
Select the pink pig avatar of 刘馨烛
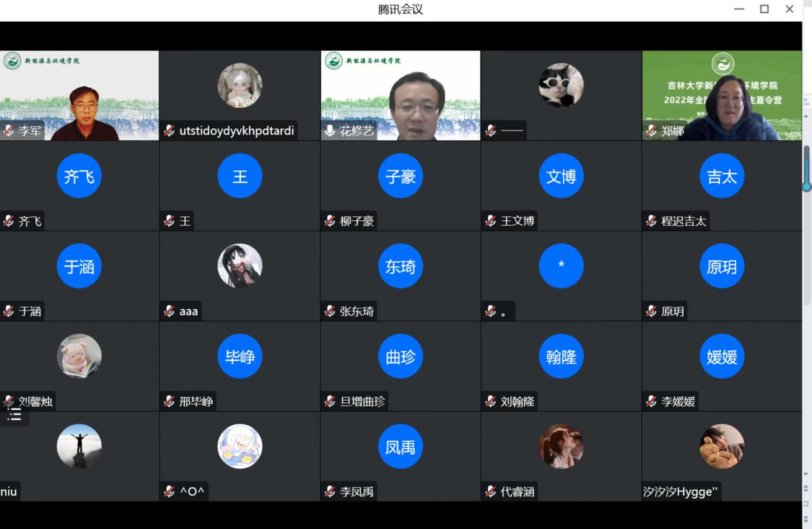(x=79, y=356)
